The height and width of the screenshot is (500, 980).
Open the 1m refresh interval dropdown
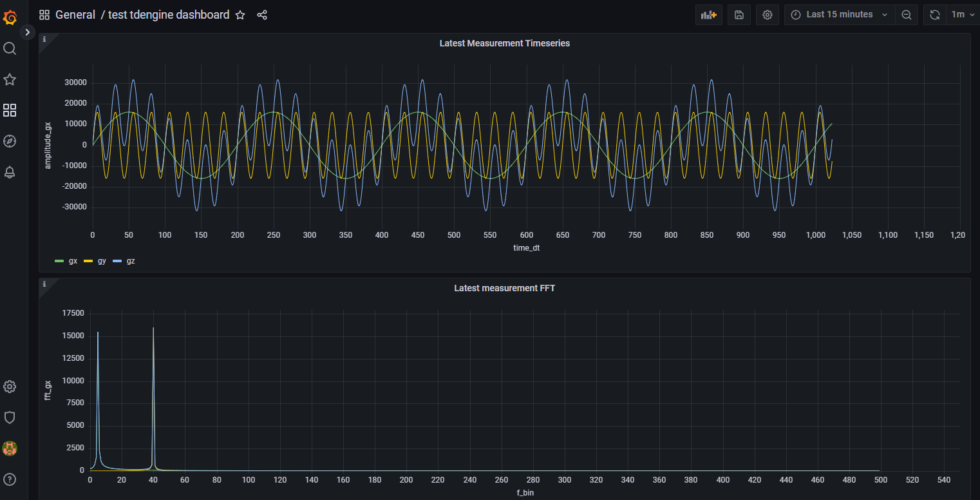pos(962,15)
